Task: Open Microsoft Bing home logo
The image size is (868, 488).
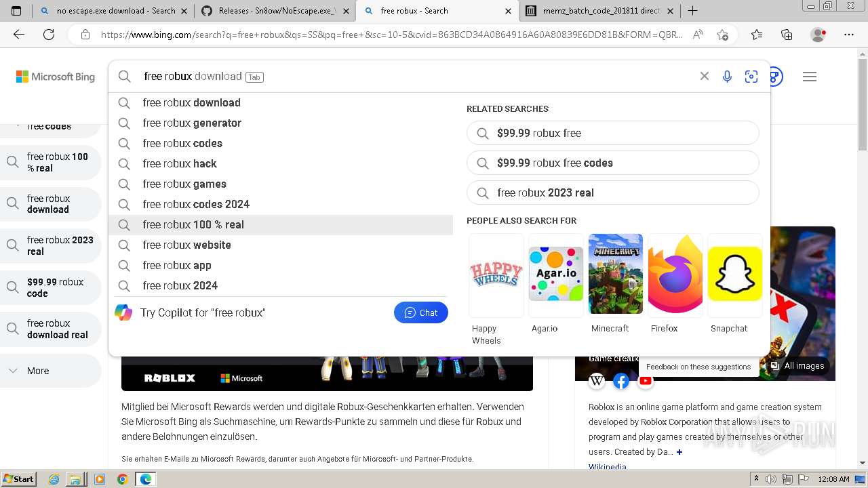Action: click(56, 77)
